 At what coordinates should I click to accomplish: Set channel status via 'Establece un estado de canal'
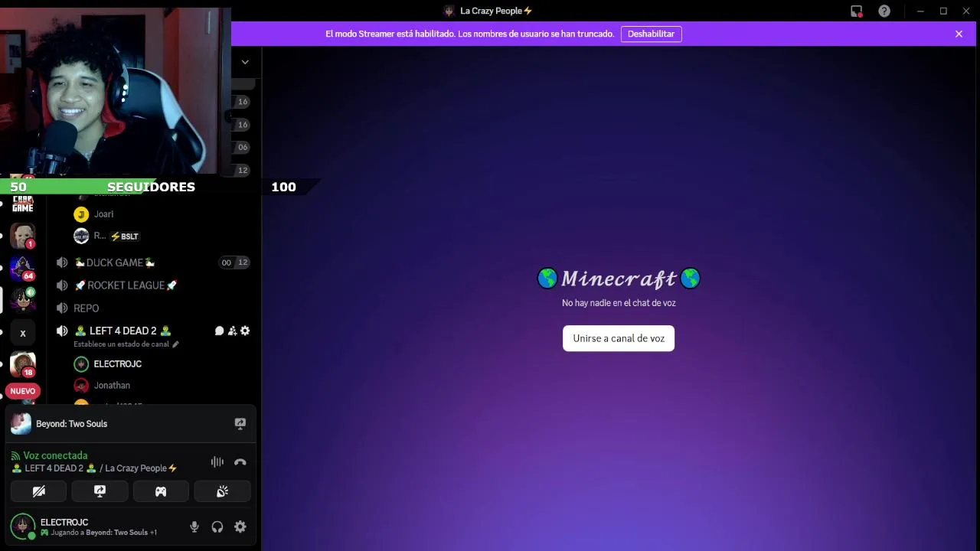(126, 344)
